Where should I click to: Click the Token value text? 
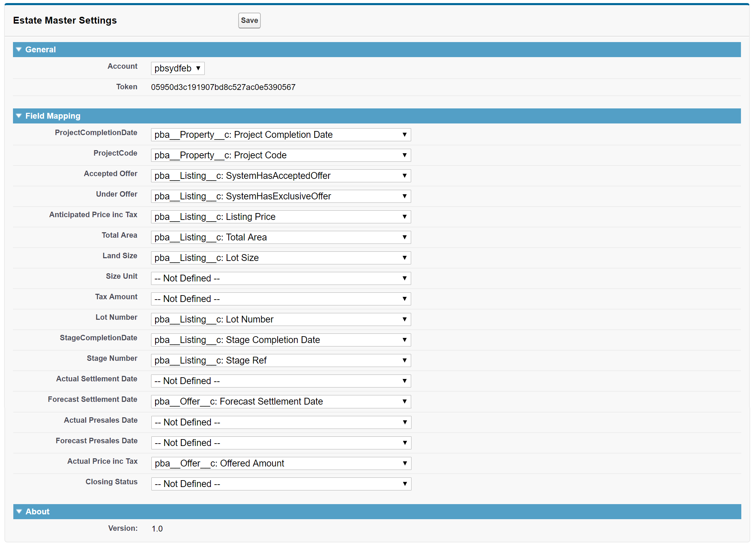point(223,87)
